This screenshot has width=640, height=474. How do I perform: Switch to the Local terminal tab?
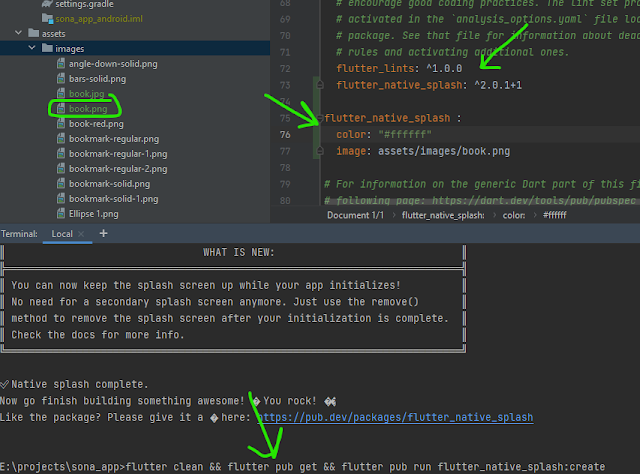click(x=61, y=234)
